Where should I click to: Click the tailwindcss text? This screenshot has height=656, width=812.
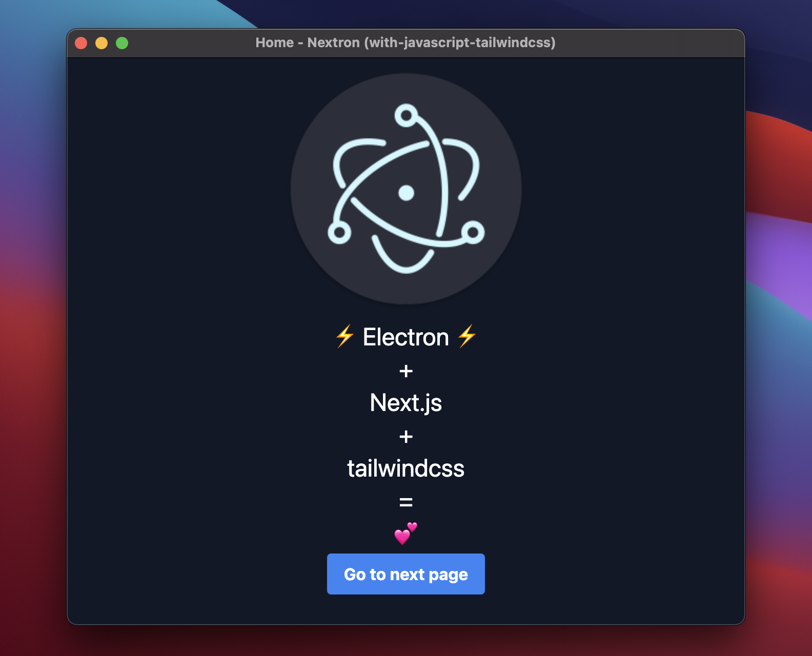point(406,468)
